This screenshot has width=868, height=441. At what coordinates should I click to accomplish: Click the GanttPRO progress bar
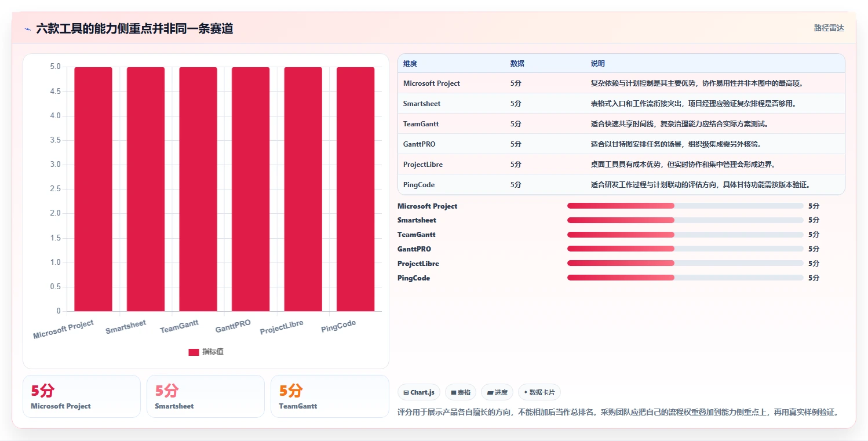point(685,249)
